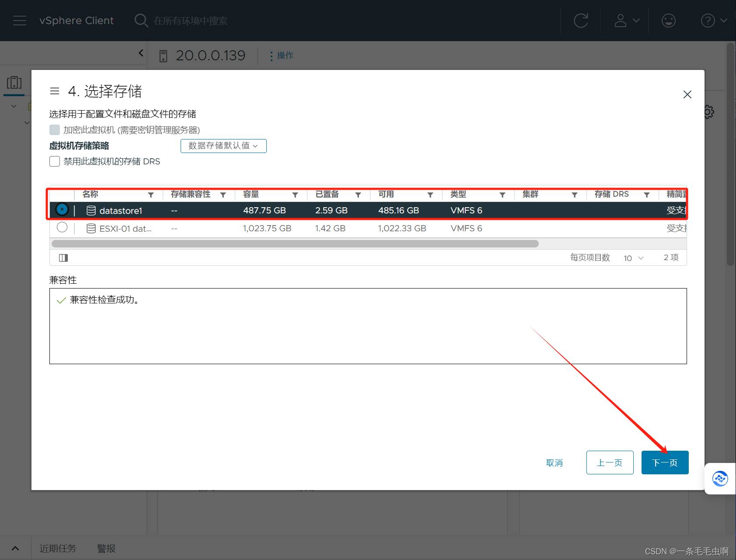Click the 上一页 button
This screenshot has height=560, width=736.
pos(610,463)
